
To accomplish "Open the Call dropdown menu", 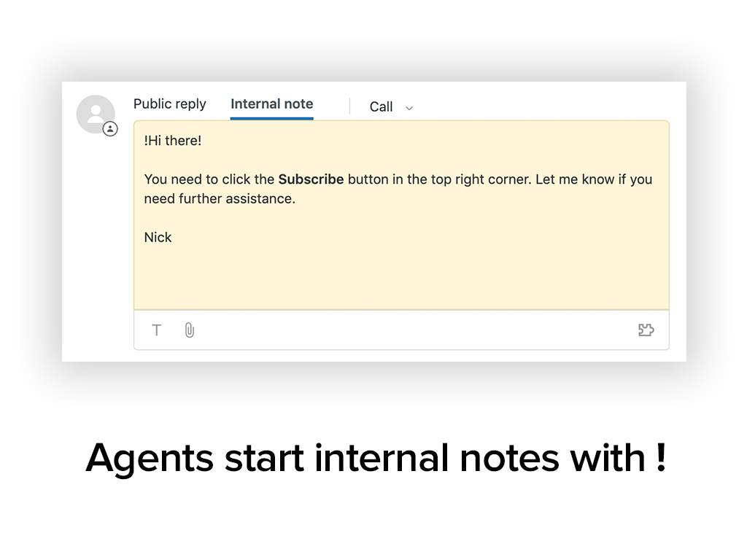I will coord(382,107).
